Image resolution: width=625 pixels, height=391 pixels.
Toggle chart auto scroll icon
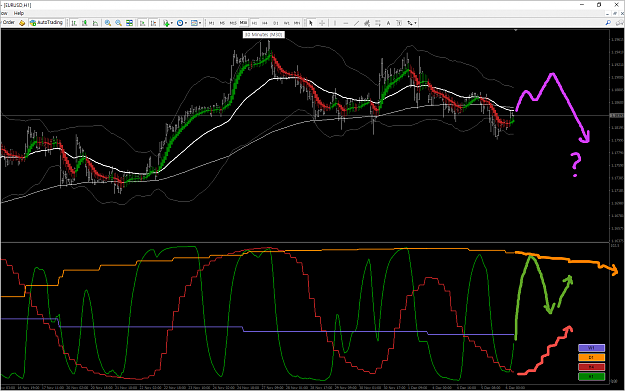(x=142, y=23)
